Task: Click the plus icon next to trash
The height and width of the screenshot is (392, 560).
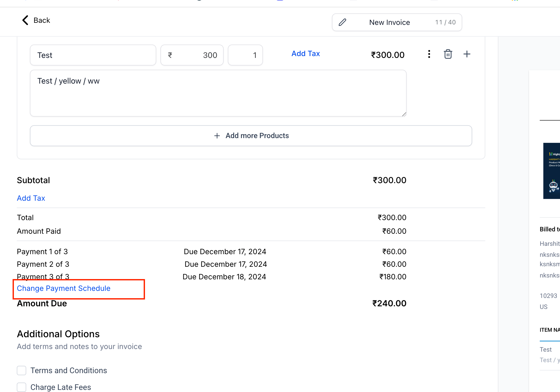Action: point(467,54)
